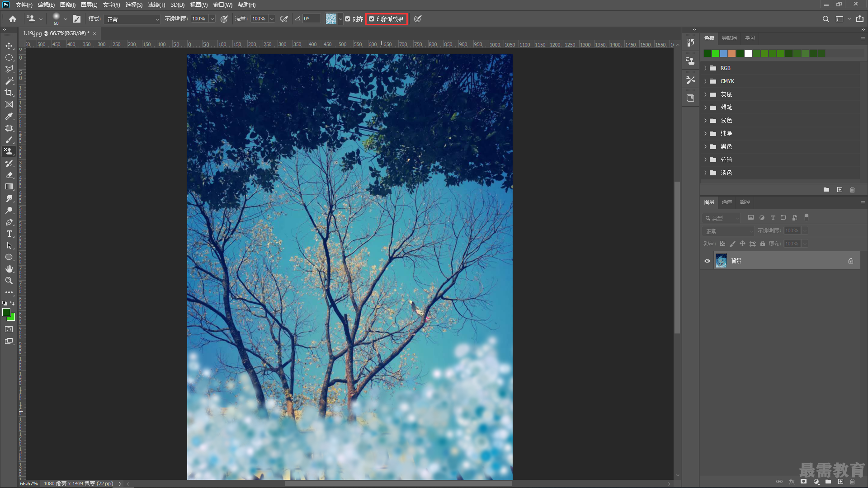Open the 模式 blend mode dropdown

(x=132, y=19)
